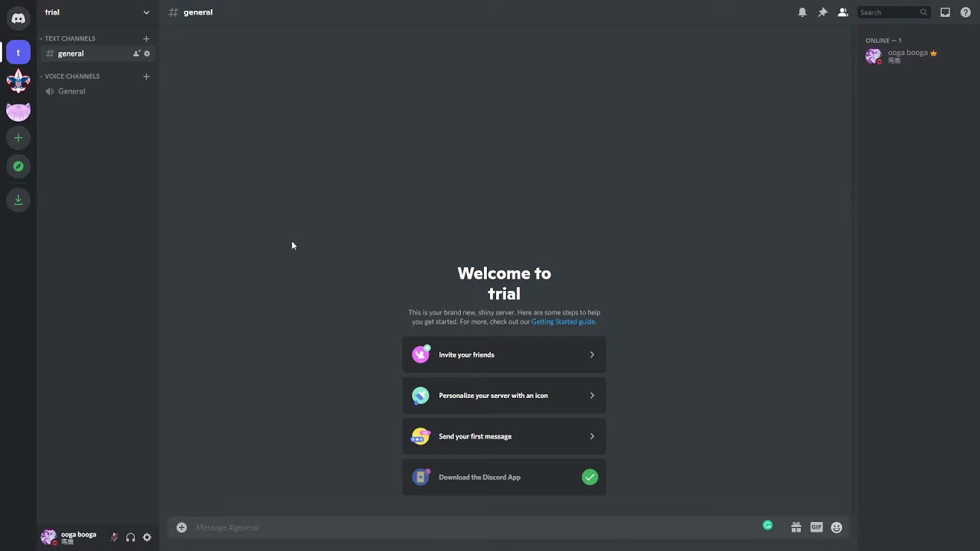Click Download the Discord App card
This screenshot has height=551, width=980.
[x=504, y=477]
